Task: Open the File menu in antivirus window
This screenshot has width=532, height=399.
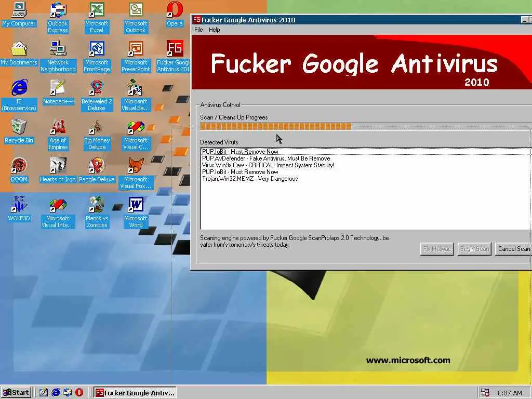Action: click(198, 30)
